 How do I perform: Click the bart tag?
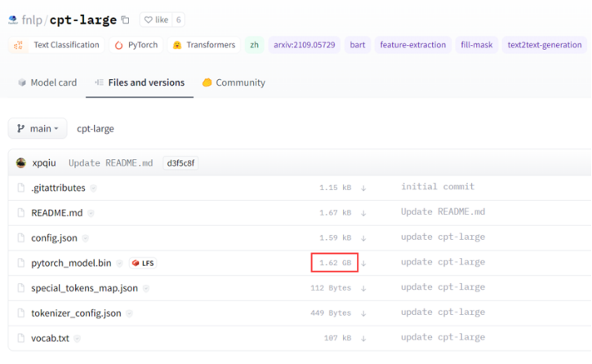[358, 45]
